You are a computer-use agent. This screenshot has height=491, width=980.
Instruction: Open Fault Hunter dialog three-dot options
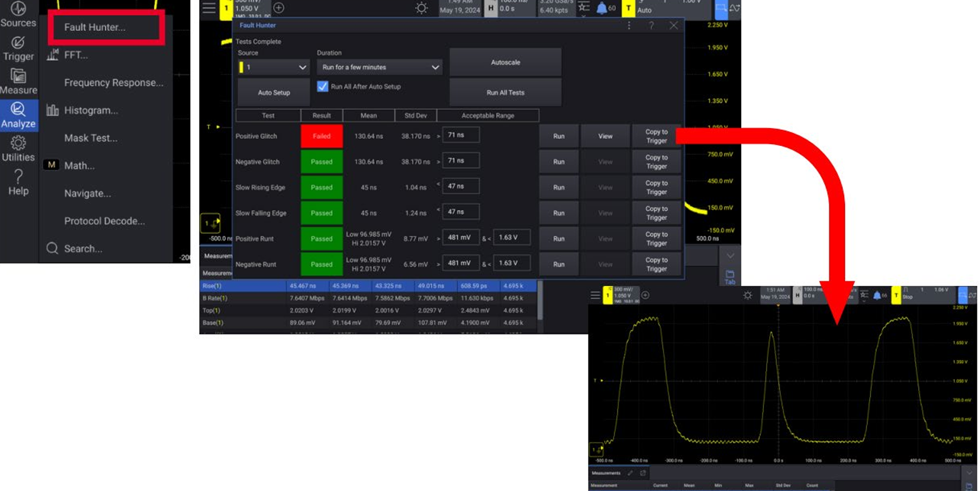629,26
